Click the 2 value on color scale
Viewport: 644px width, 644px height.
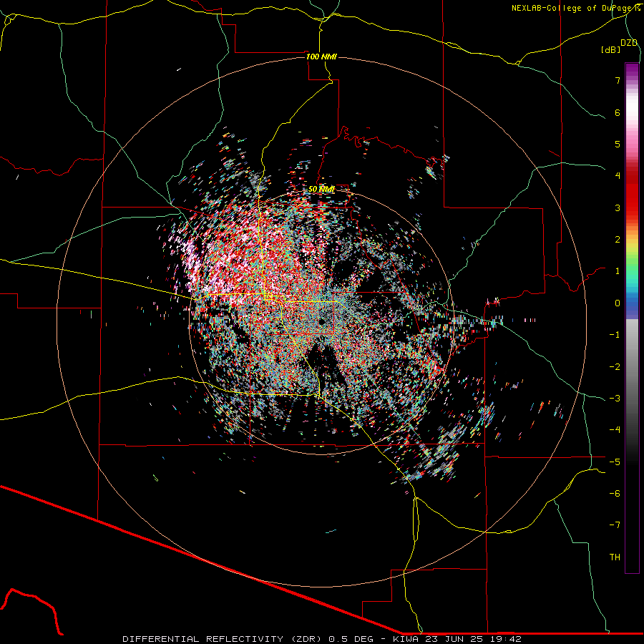pos(618,240)
